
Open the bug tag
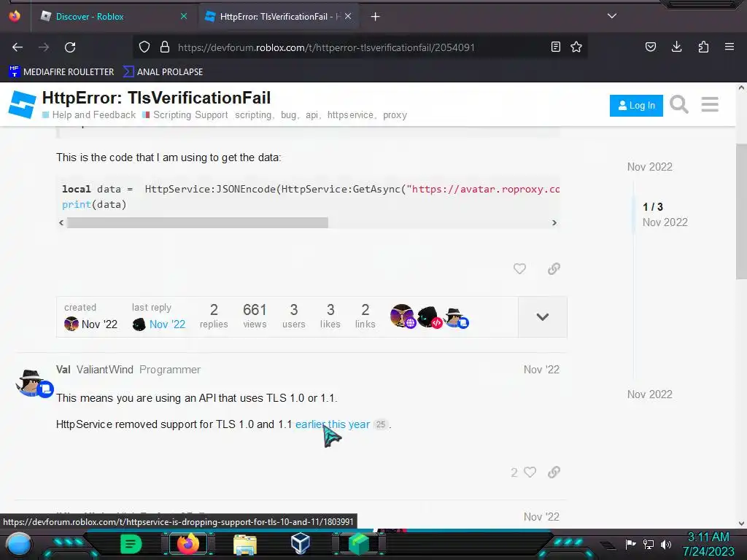pos(289,115)
